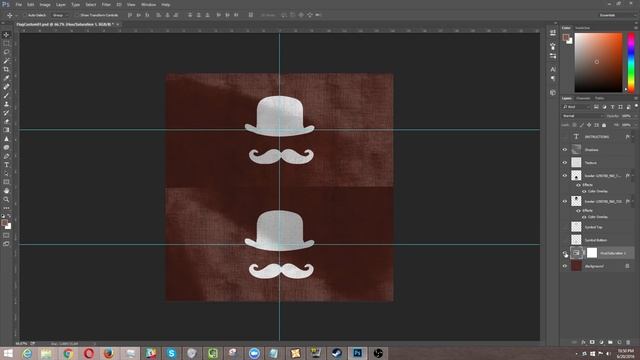Open Google Chrome from the taskbar
Image resolution: width=640 pixels, height=360 pixels.
click(x=68, y=353)
